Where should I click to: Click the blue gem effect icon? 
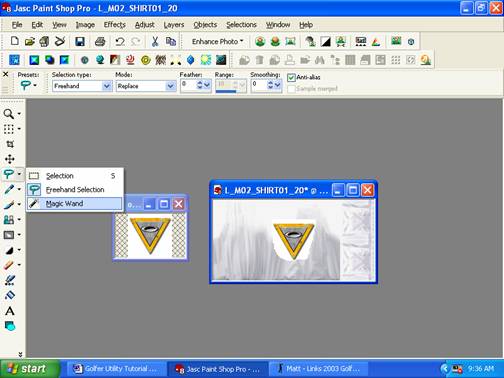(191, 60)
